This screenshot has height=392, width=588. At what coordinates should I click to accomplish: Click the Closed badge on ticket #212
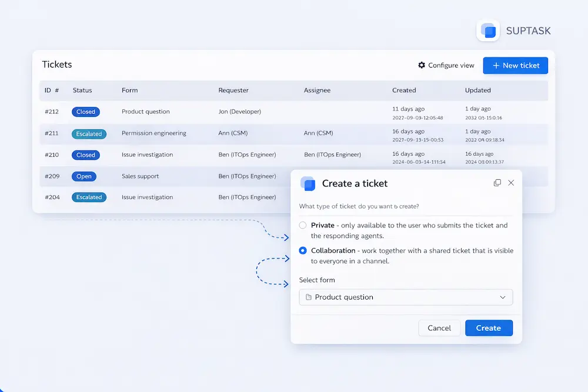pos(85,112)
